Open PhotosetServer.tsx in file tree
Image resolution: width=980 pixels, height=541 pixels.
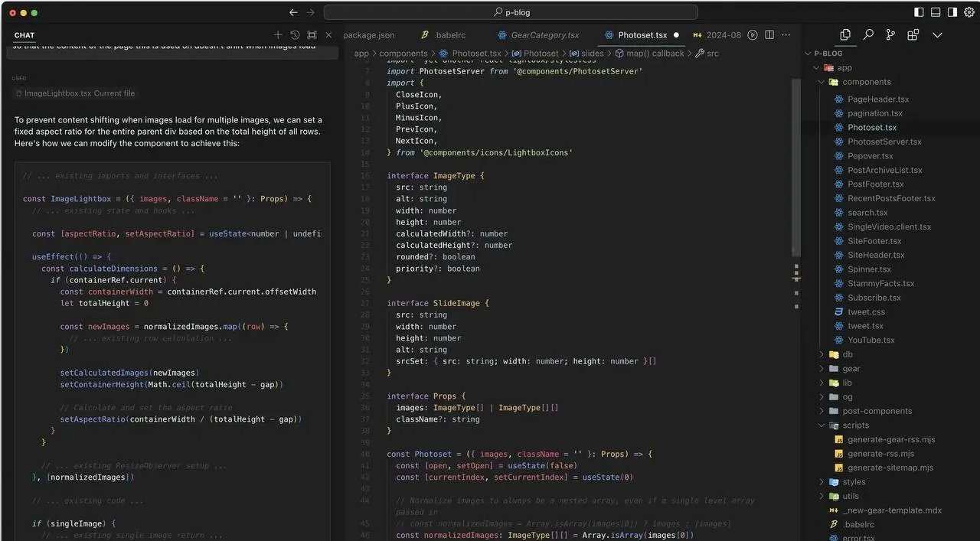tap(884, 142)
